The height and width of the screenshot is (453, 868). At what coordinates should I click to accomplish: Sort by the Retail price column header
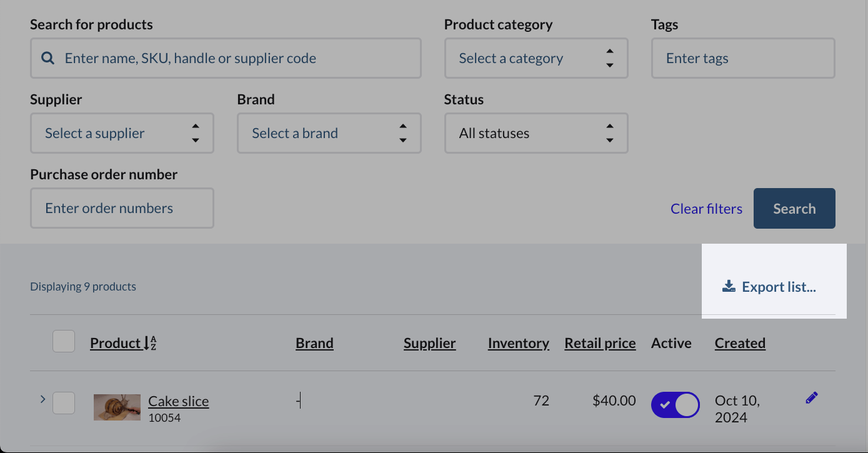point(600,343)
